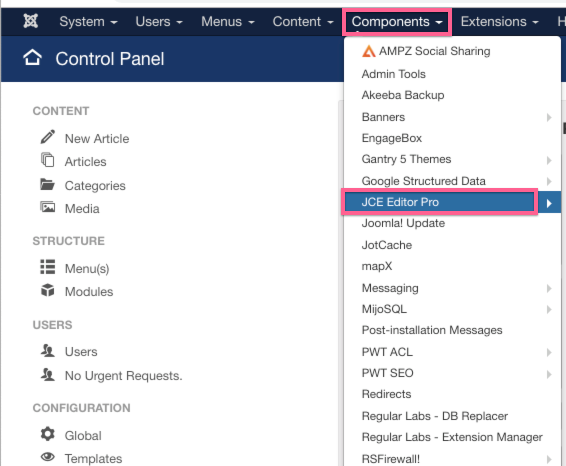Click the Modules cube icon
This screenshot has width=566, height=466.
(48, 290)
